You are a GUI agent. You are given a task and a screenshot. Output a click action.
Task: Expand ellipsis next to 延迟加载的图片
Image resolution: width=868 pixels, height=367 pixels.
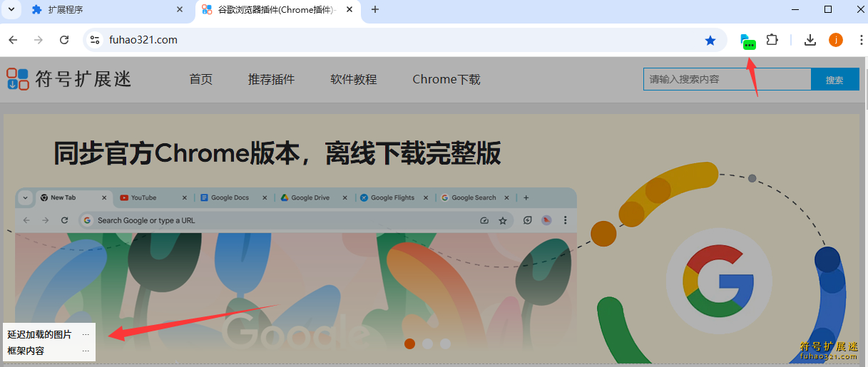point(86,334)
